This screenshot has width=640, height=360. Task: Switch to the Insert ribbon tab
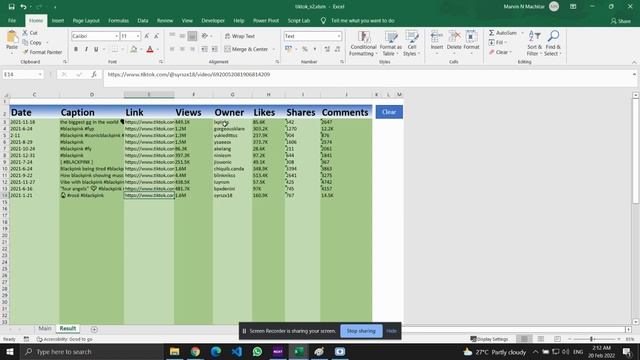[x=58, y=20]
